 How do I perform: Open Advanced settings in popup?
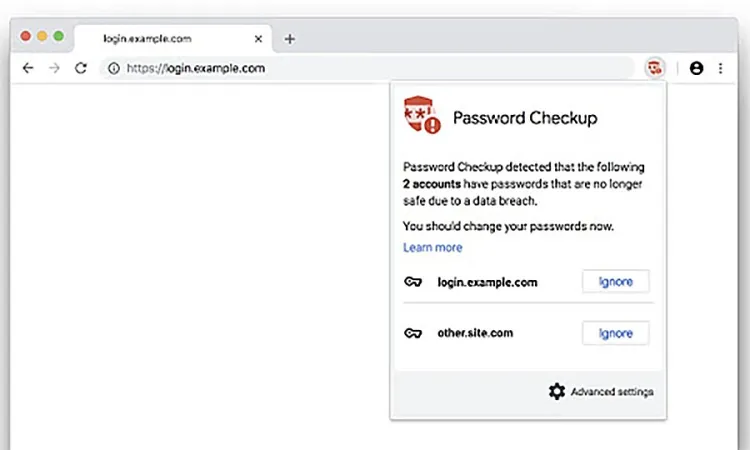611,391
